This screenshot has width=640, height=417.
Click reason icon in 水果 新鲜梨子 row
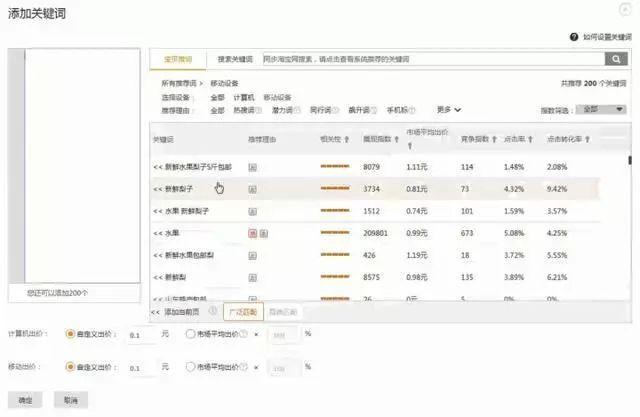coord(253,211)
